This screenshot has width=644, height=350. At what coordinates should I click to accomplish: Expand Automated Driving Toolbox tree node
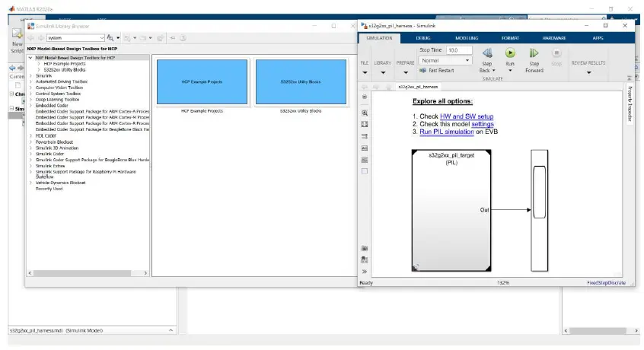click(x=30, y=81)
